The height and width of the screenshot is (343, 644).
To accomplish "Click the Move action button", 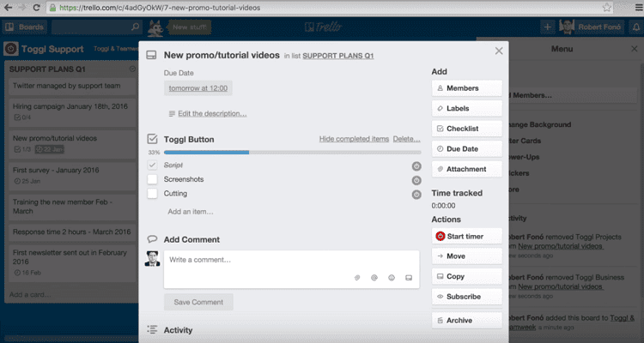I will [466, 256].
